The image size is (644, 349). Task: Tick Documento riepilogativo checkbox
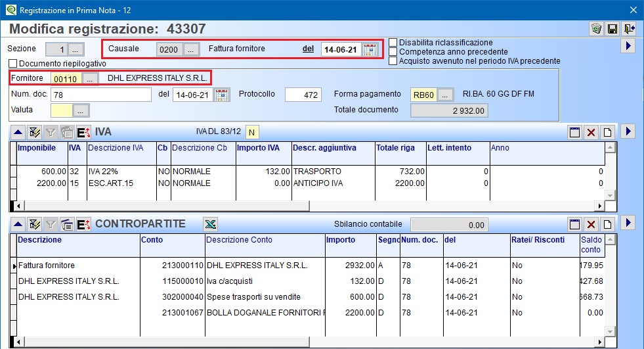[13, 64]
